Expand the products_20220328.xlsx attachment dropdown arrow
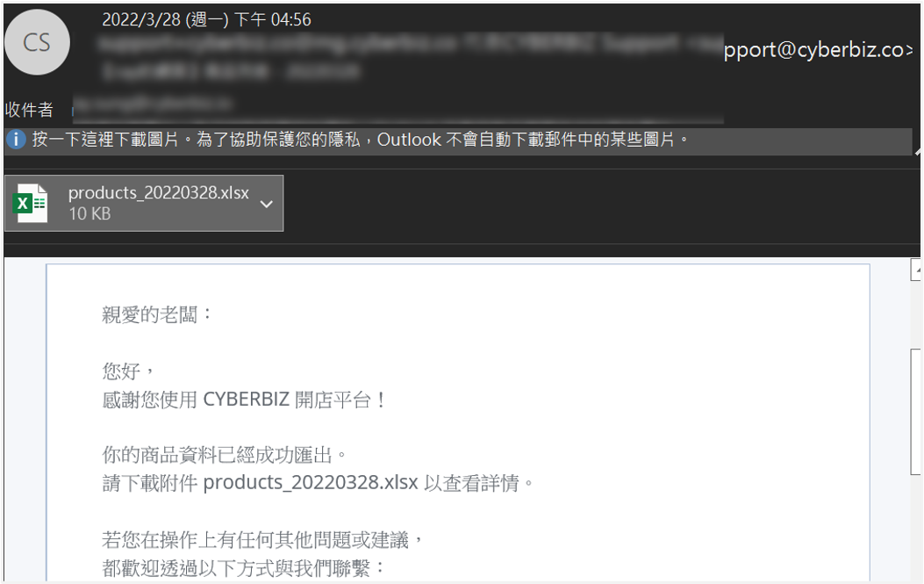924x584 pixels. click(x=267, y=204)
